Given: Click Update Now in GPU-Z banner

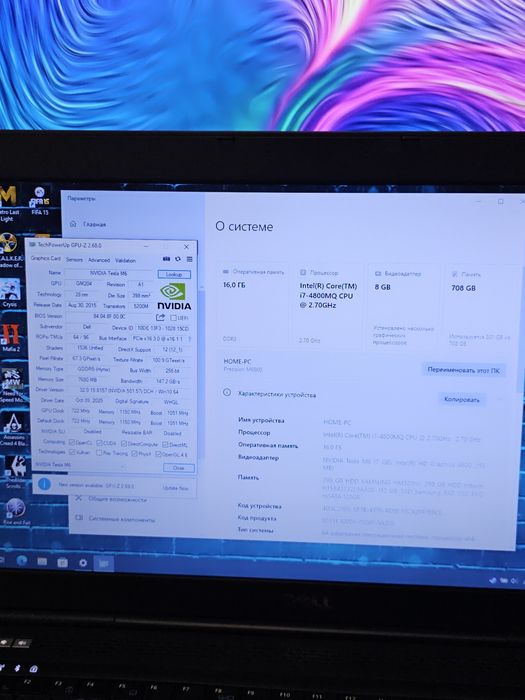Looking at the screenshot, I should pyautogui.click(x=175, y=488).
